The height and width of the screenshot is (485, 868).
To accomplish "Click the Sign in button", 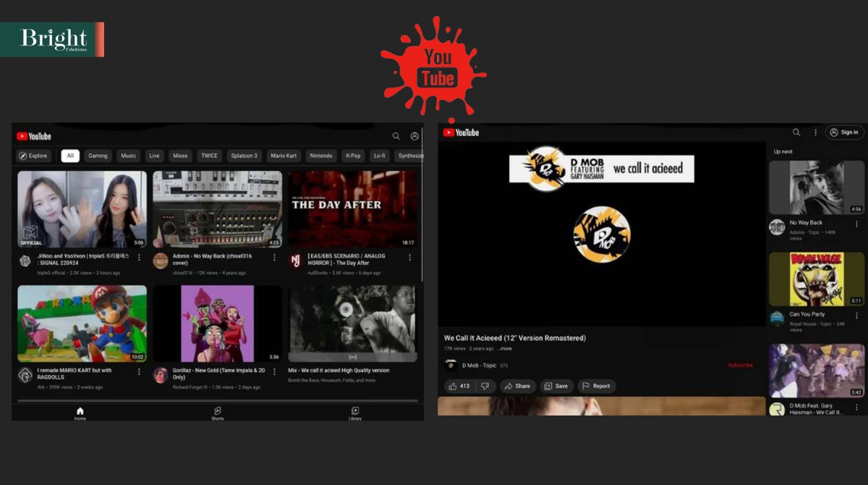I will point(844,132).
